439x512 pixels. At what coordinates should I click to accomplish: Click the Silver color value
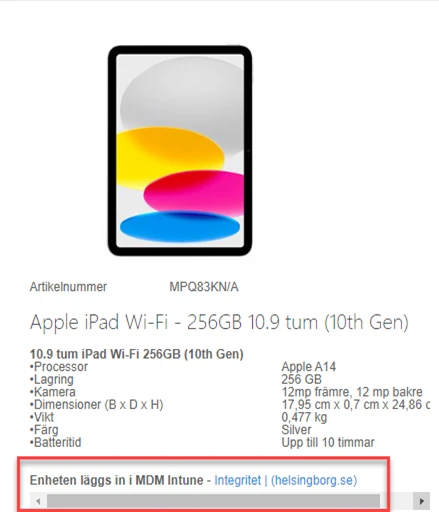click(296, 430)
